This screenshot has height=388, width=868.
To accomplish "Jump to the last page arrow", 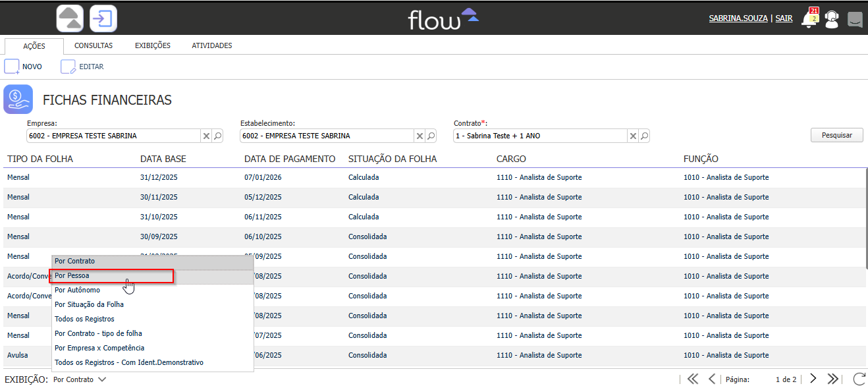I will coord(833,379).
